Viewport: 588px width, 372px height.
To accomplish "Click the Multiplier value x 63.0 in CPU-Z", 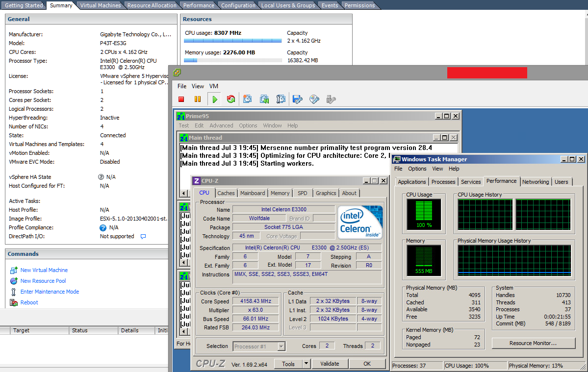I will tap(256, 310).
